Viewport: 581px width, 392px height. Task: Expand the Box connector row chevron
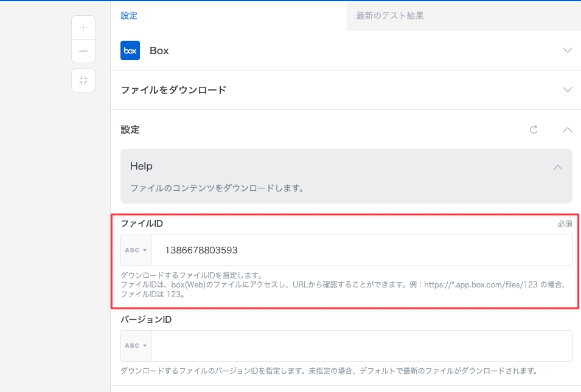coord(567,50)
